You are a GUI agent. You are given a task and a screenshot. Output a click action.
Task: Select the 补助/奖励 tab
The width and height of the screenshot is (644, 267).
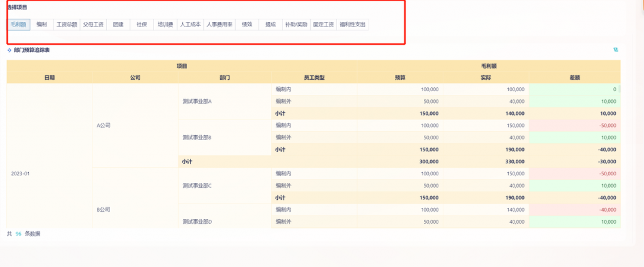coord(296,25)
